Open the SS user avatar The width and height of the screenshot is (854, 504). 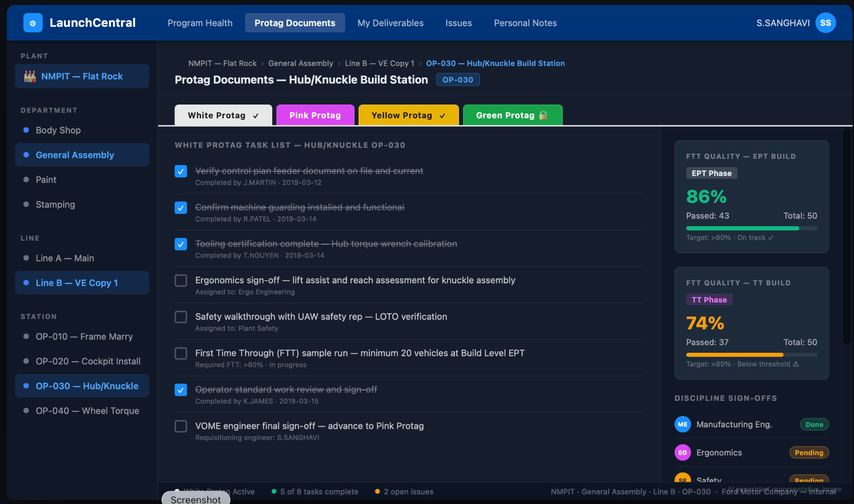click(x=826, y=23)
